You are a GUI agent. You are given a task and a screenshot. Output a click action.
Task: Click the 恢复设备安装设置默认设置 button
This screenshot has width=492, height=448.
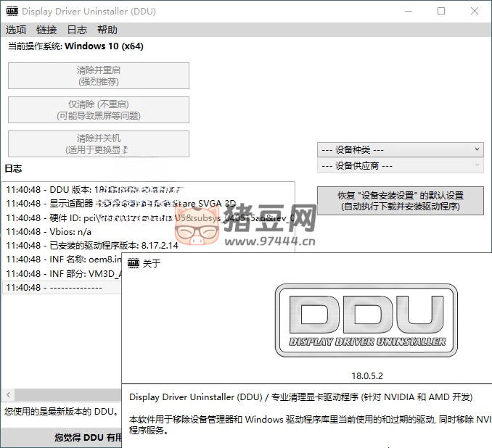click(x=400, y=201)
